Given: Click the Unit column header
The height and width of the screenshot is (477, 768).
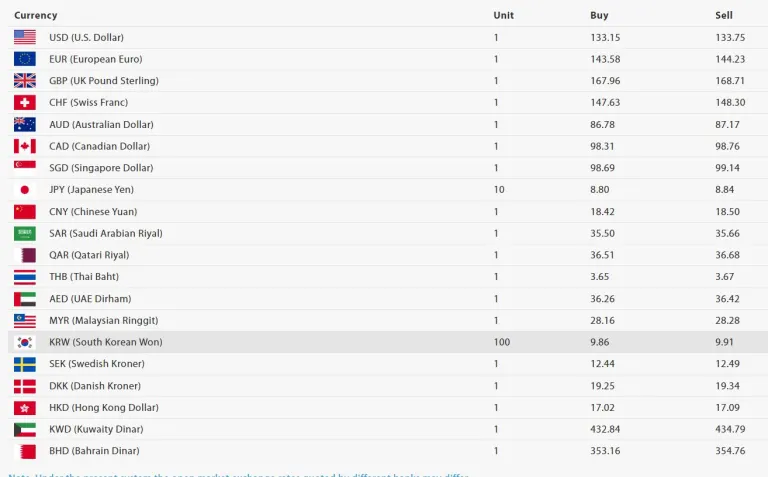Looking at the screenshot, I should (x=503, y=15).
